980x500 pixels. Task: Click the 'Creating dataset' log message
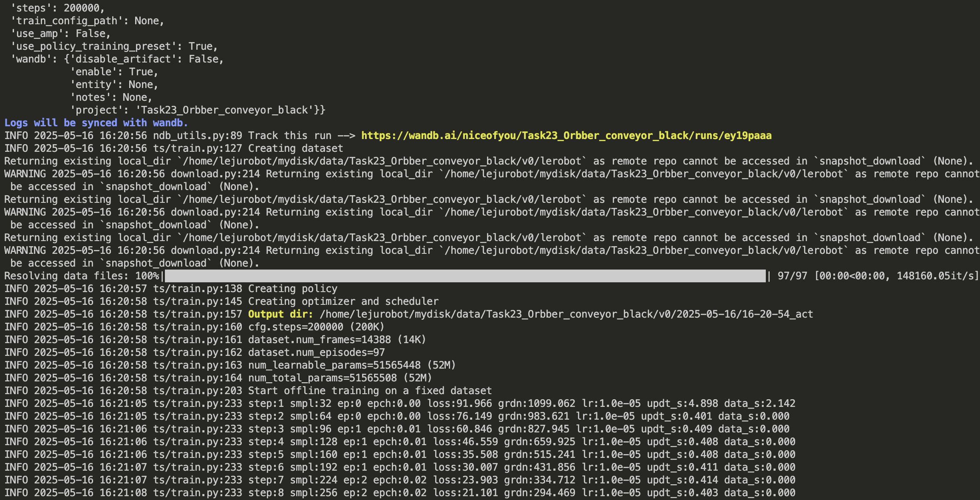pyautogui.click(x=295, y=148)
